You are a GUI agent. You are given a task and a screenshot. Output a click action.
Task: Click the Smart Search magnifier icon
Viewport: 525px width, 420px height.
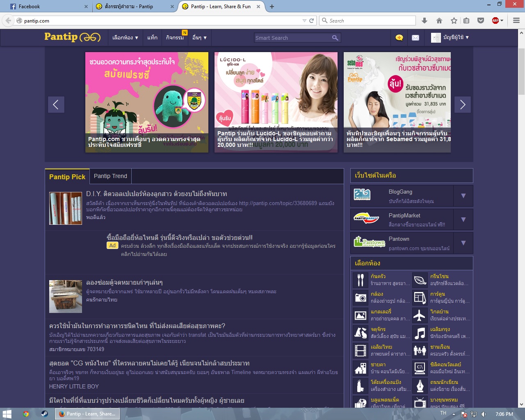[335, 38]
